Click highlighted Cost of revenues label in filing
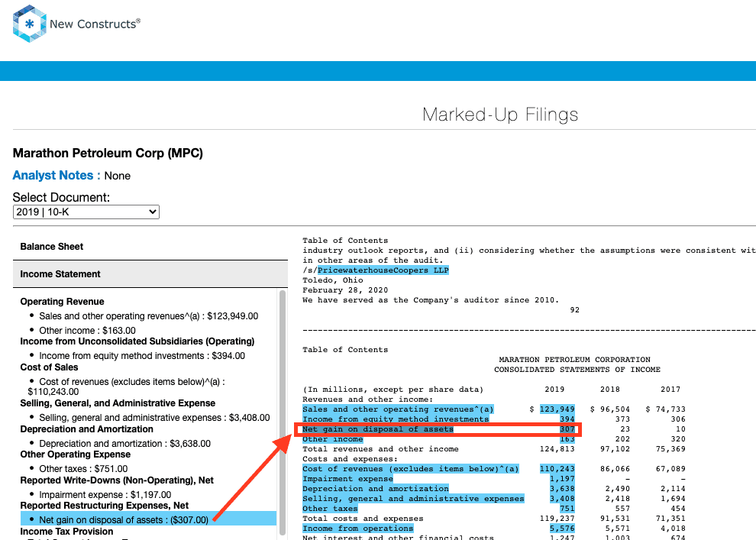This screenshot has height=540, width=756. coord(411,469)
